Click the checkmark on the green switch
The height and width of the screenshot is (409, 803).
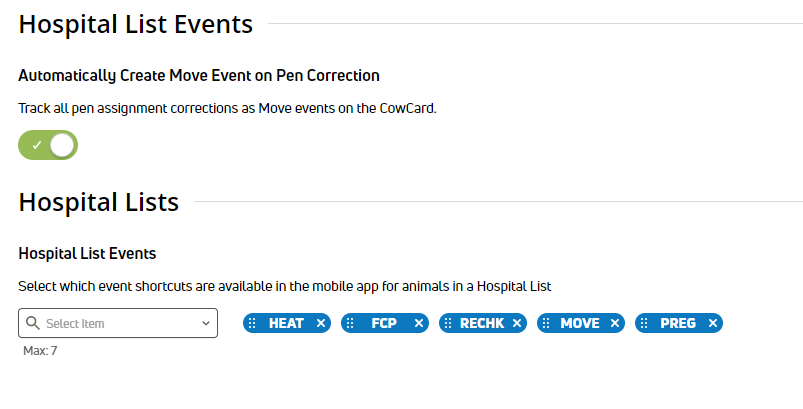tap(36, 145)
